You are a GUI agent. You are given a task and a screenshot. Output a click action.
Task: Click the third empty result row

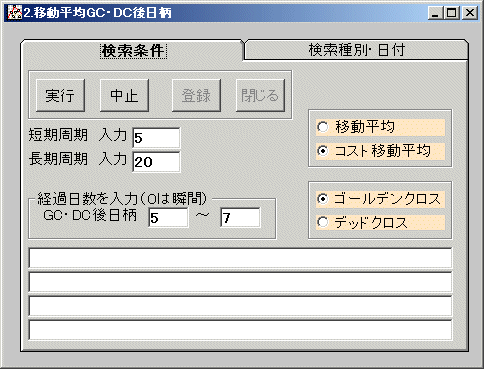[240, 306]
